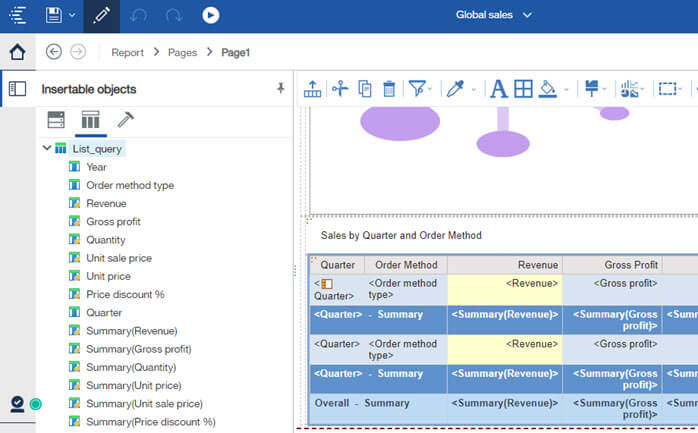Viewport: 698px width, 433px height.
Task: Select Summary(Unit price) in the tree
Action: point(134,386)
